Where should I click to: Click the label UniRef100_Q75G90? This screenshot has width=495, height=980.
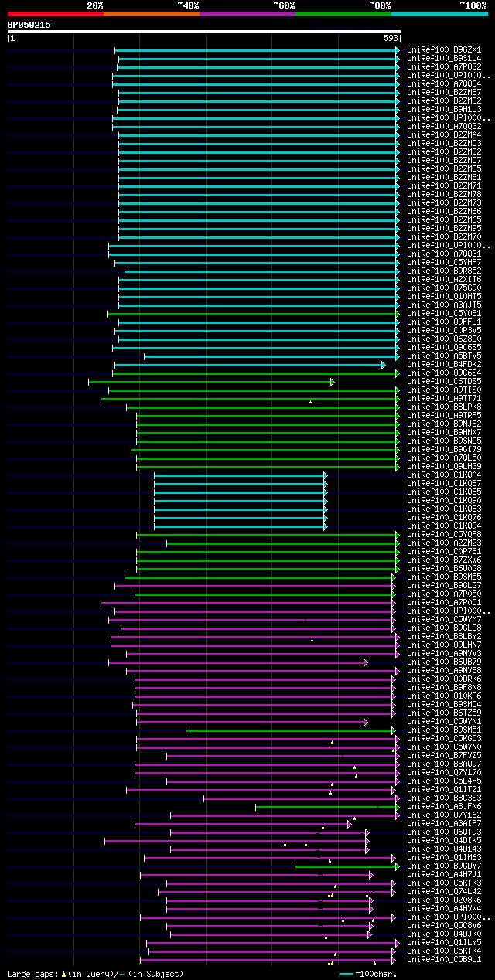pos(445,288)
